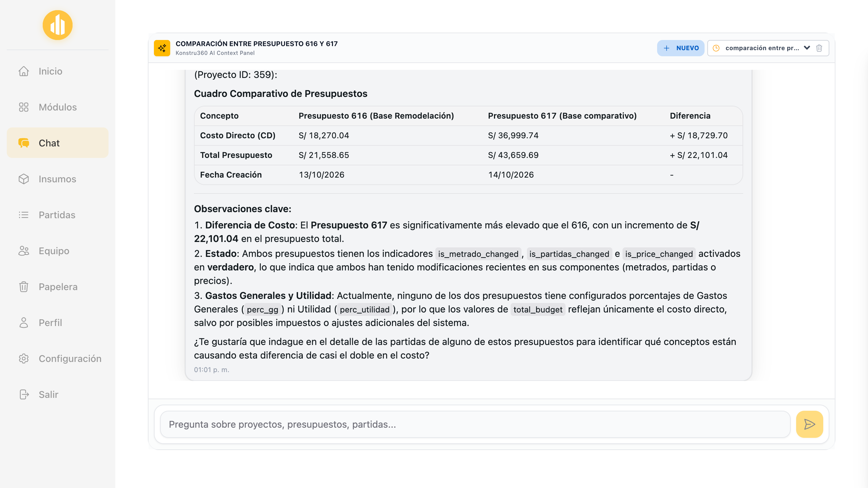This screenshot has width=868, height=488.
Task: Click the Chat bubble icon
Action: (24, 143)
